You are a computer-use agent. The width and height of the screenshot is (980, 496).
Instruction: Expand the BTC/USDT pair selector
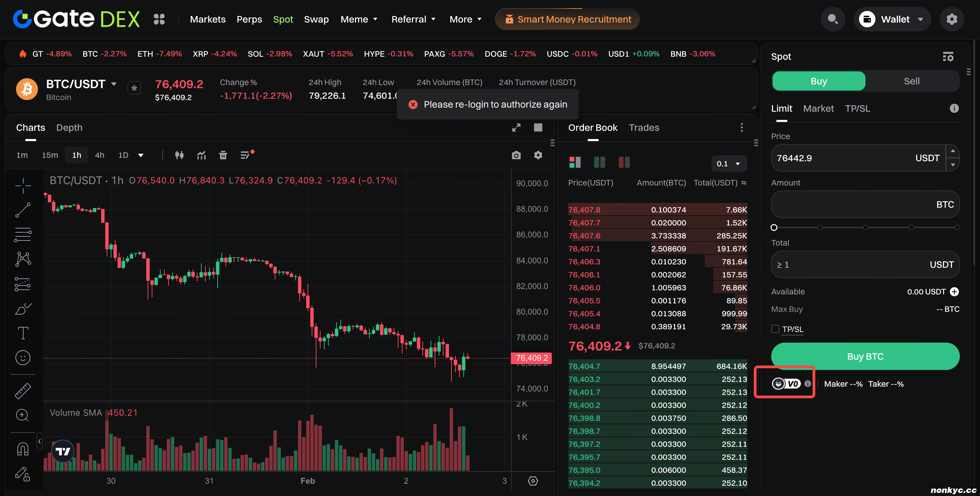coord(114,84)
